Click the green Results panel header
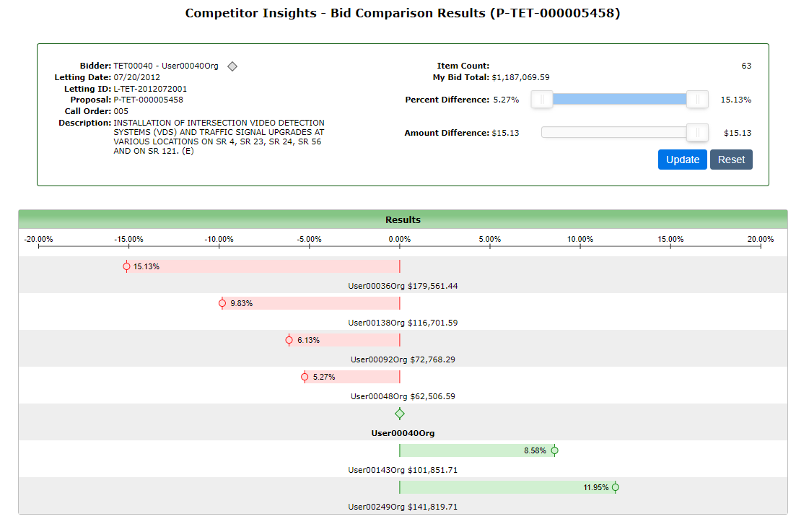This screenshot has width=796, height=532. [x=403, y=219]
